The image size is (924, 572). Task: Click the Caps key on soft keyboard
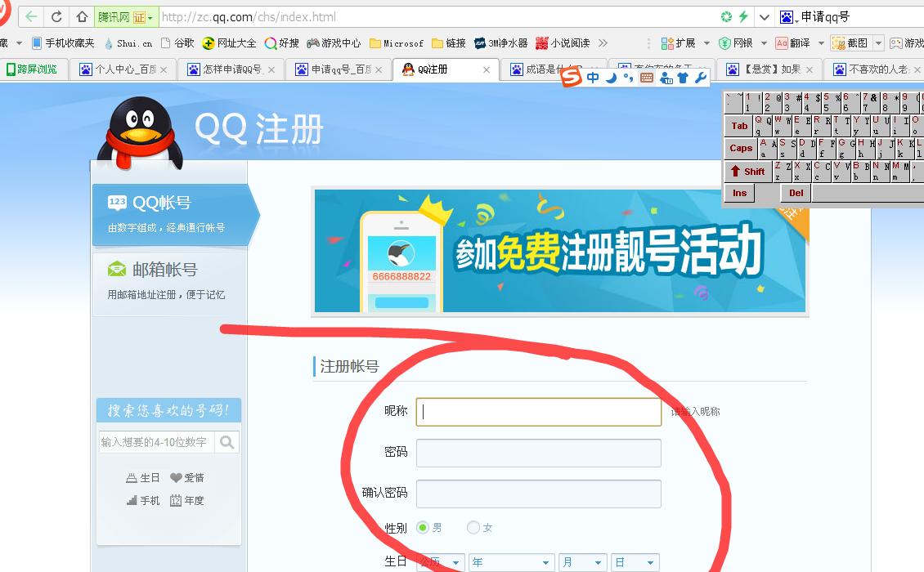(741, 148)
